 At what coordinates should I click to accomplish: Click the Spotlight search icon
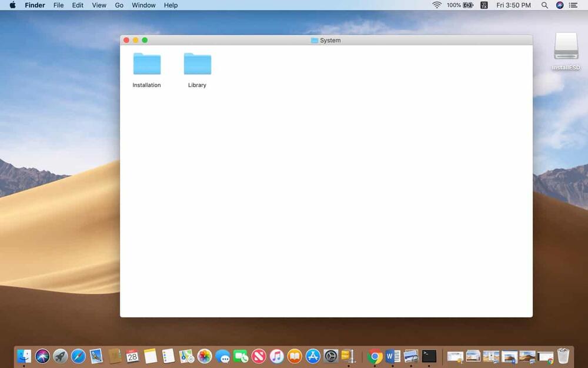click(x=544, y=5)
